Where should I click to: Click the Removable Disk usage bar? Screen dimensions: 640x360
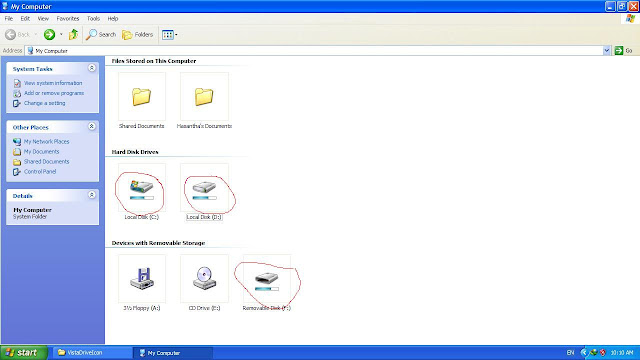point(267,289)
